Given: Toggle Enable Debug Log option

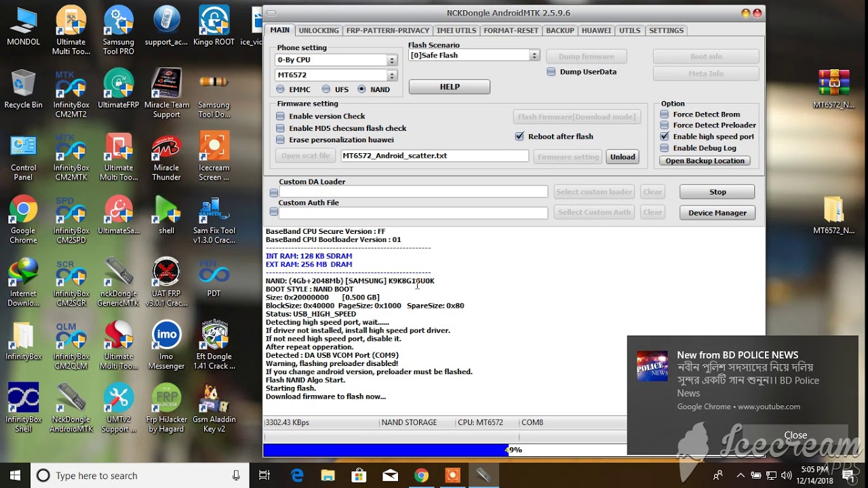Looking at the screenshot, I should pyautogui.click(x=665, y=148).
